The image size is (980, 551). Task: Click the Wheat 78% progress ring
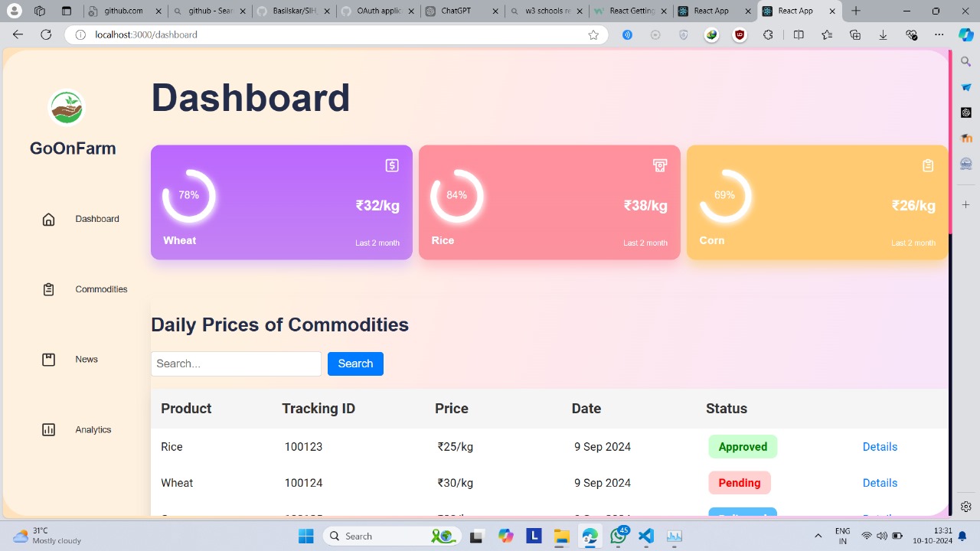189,196
